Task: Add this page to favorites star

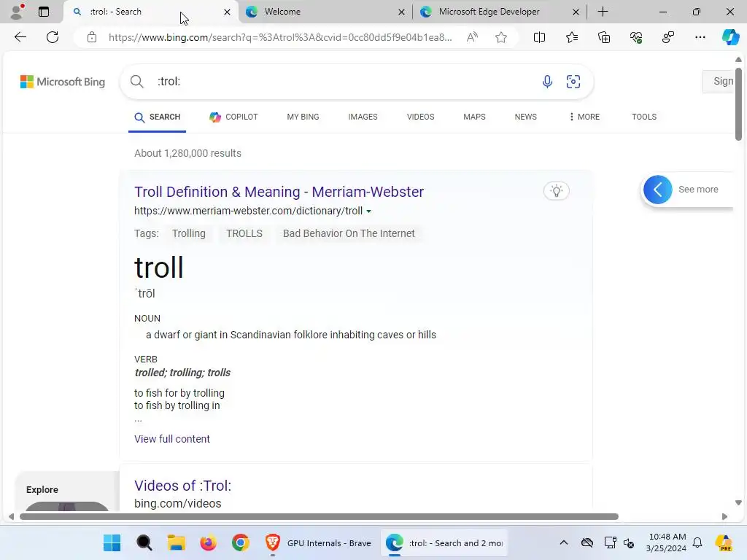Action: coord(500,37)
